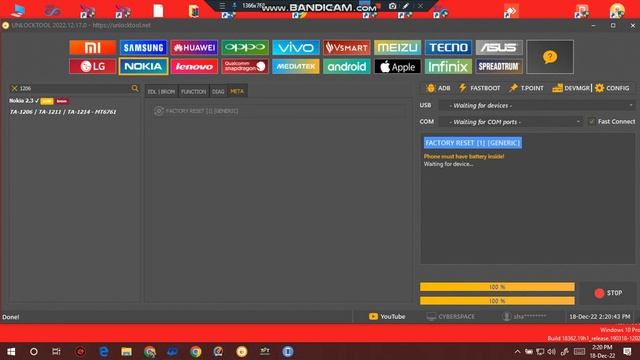Screen dimensions: 640x360
Task: Select the Tecno brand tile
Action: pos(448,48)
